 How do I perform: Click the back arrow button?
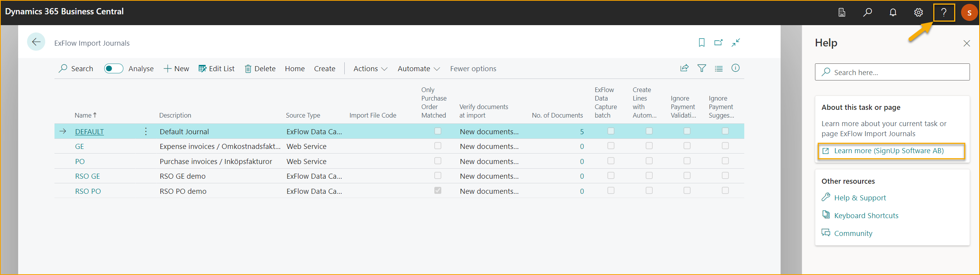[x=36, y=42]
